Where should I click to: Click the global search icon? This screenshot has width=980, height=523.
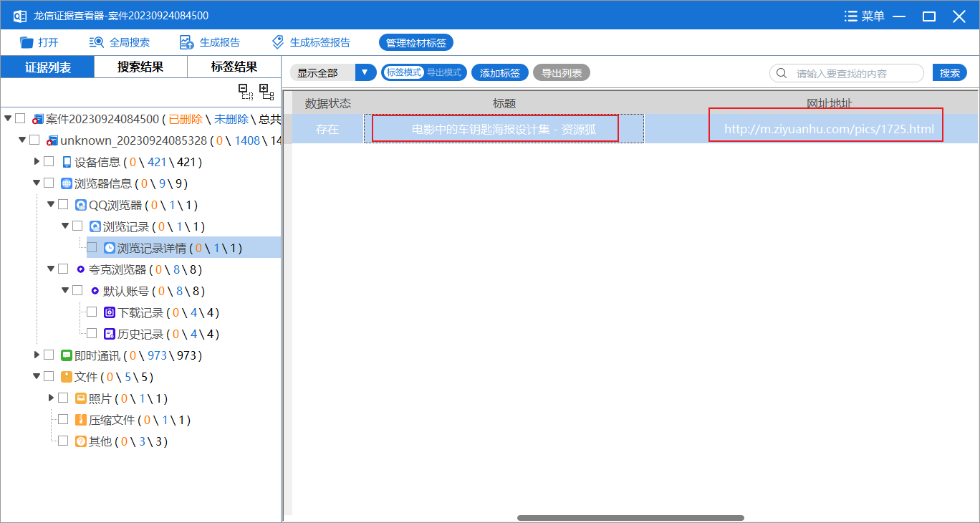coord(97,42)
